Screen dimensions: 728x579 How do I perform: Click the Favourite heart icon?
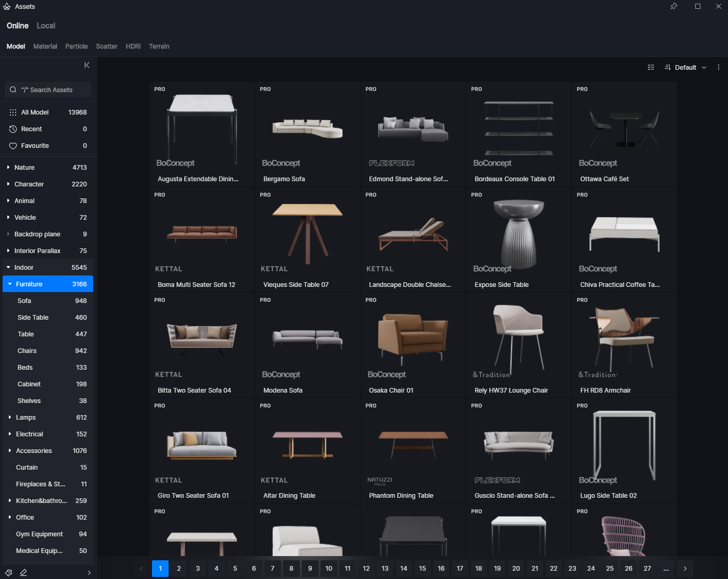[x=13, y=146]
